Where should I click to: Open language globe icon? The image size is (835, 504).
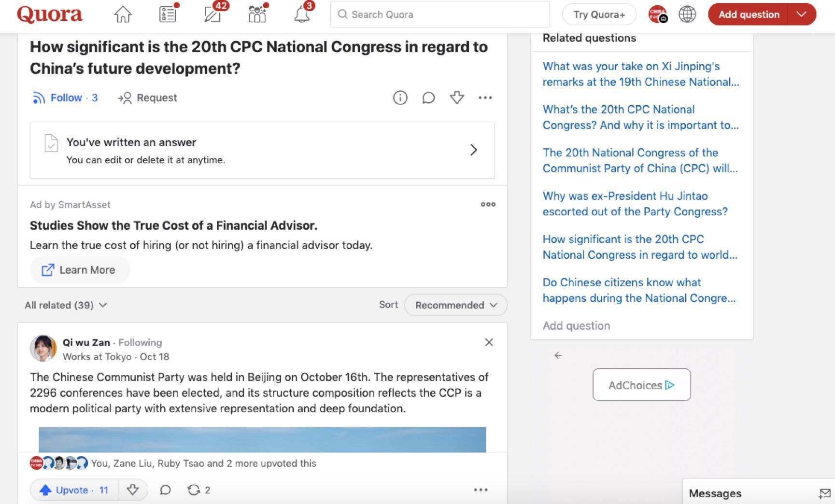click(687, 14)
